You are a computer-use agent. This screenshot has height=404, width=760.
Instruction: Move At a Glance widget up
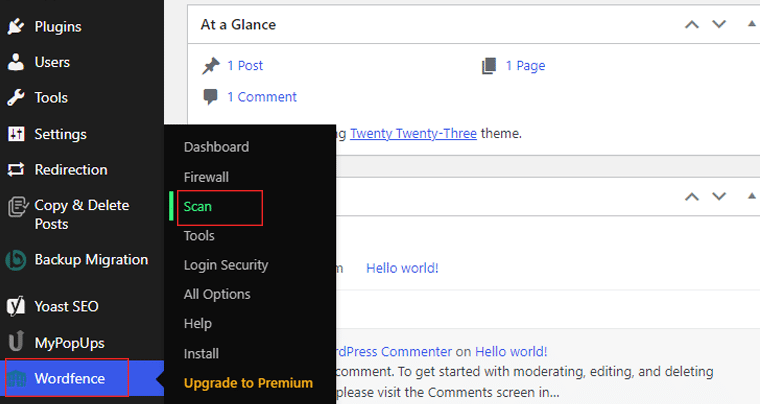coord(692,25)
